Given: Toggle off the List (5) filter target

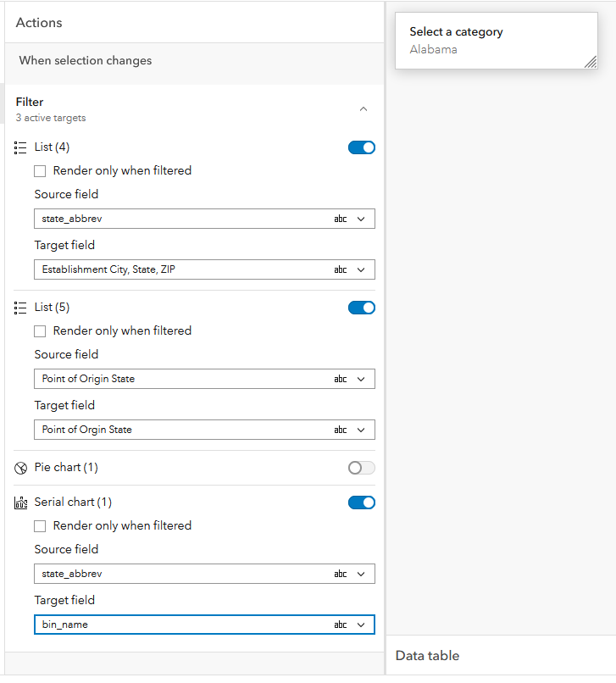Looking at the screenshot, I should (362, 308).
